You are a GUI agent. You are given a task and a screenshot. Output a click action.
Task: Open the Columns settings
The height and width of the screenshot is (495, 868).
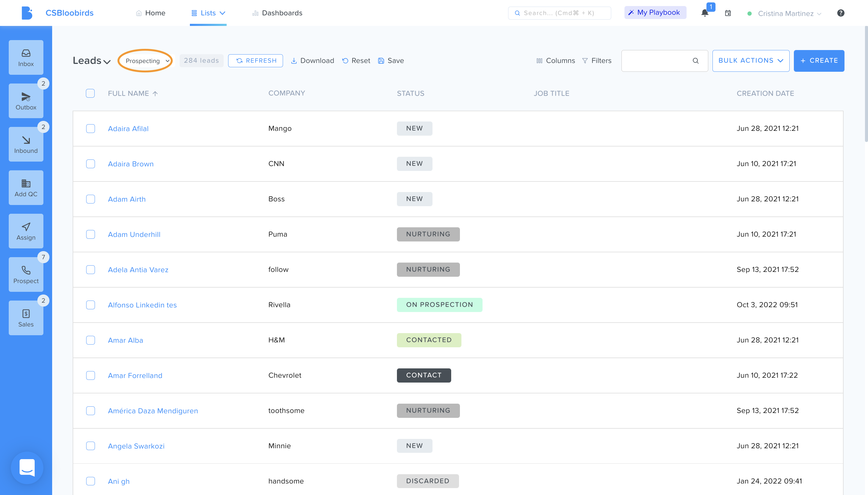(556, 61)
